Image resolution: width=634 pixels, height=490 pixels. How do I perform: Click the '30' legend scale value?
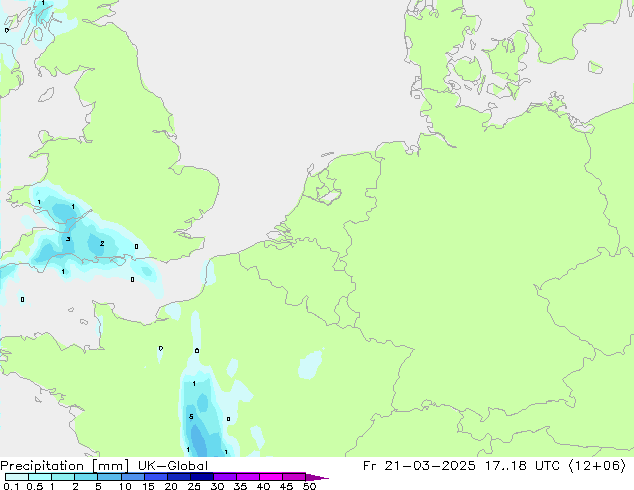[217, 486]
